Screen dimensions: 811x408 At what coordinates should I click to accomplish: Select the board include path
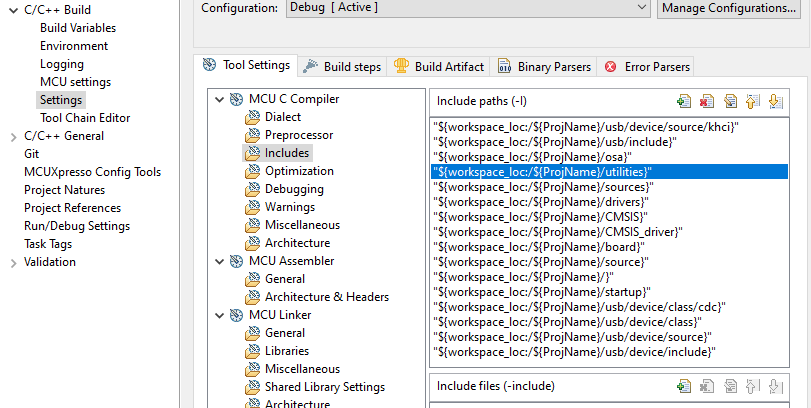point(609,247)
